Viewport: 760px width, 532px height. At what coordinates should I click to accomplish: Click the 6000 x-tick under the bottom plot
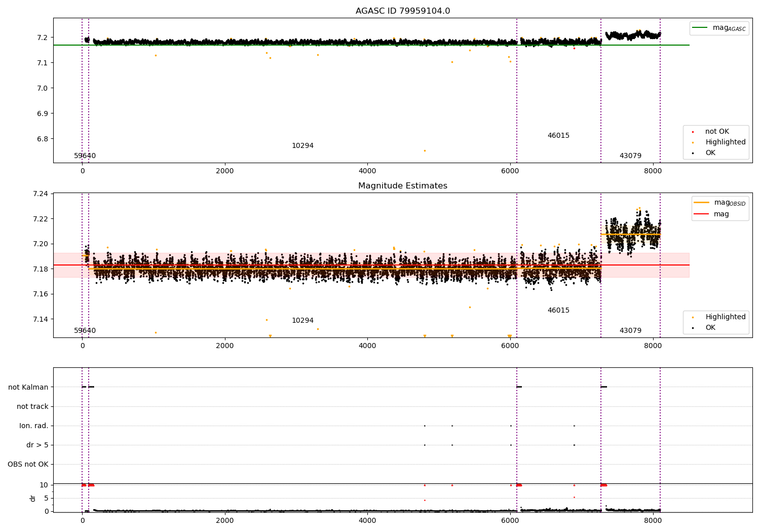click(510, 521)
